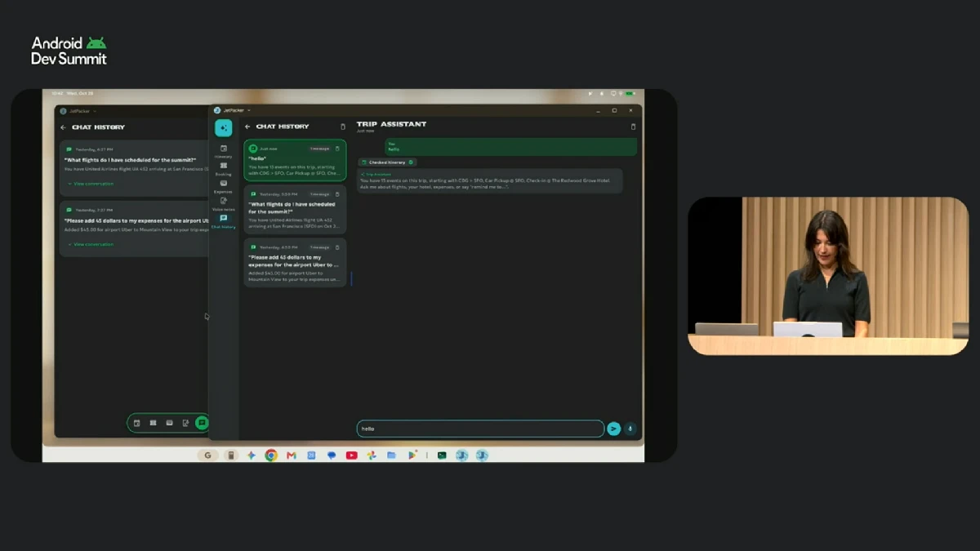The width and height of the screenshot is (980, 551).
Task: Delete all chats via Chat History trash icon
Action: coord(343,127)
